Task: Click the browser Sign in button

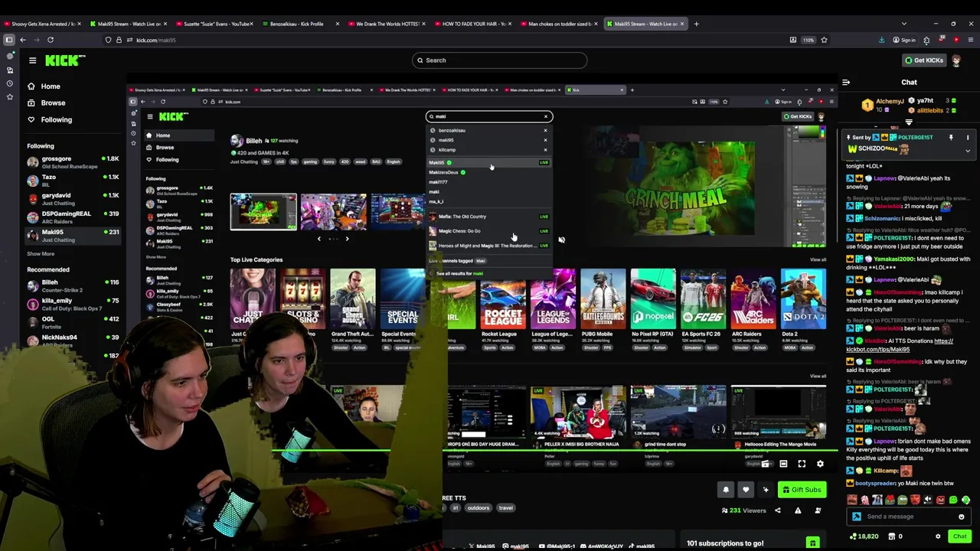Action: point(904,40)
